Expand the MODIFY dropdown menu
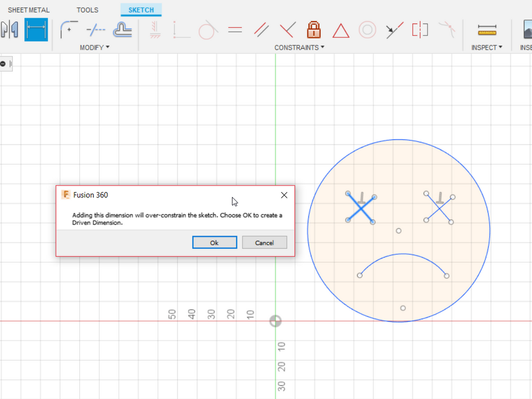The image size is (532, 399). click(95, 47)
